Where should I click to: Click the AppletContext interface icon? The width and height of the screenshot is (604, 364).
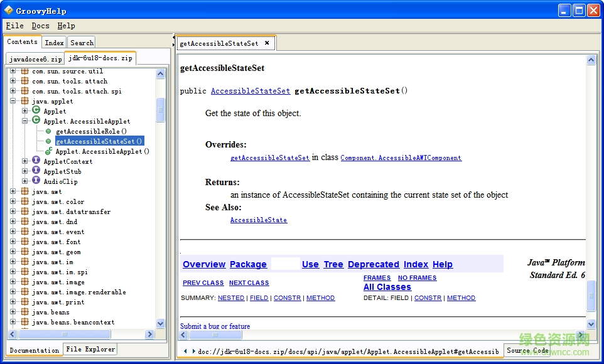[36, 161]
